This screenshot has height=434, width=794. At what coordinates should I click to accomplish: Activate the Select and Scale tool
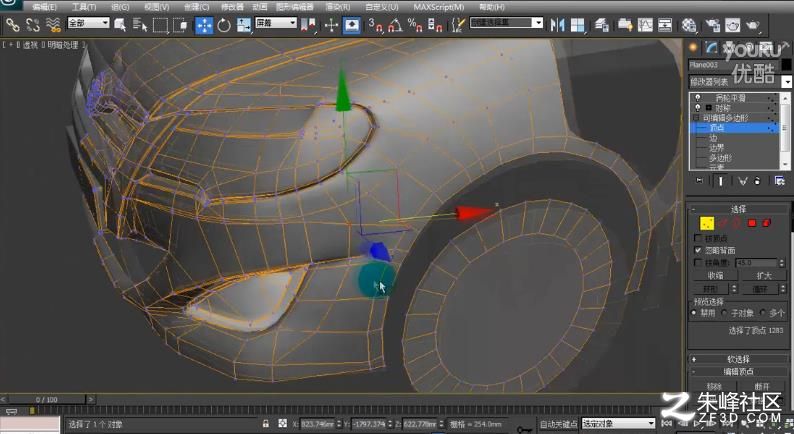coord(244,25)
